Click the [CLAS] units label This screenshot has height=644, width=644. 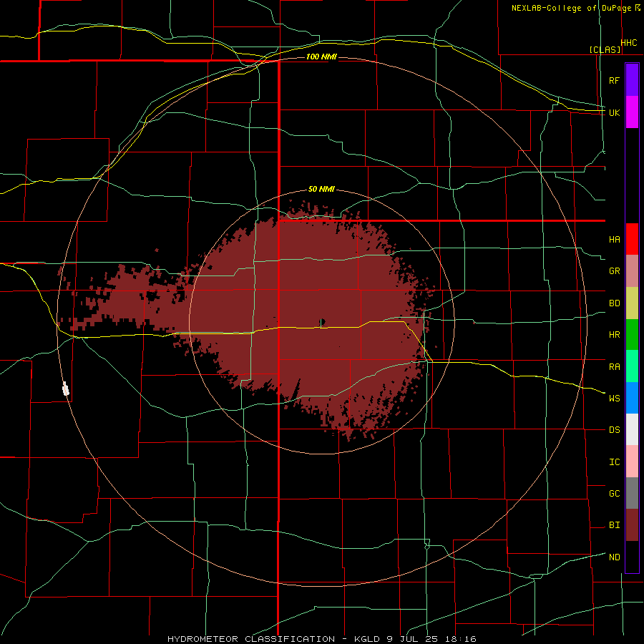pos(605,49)
